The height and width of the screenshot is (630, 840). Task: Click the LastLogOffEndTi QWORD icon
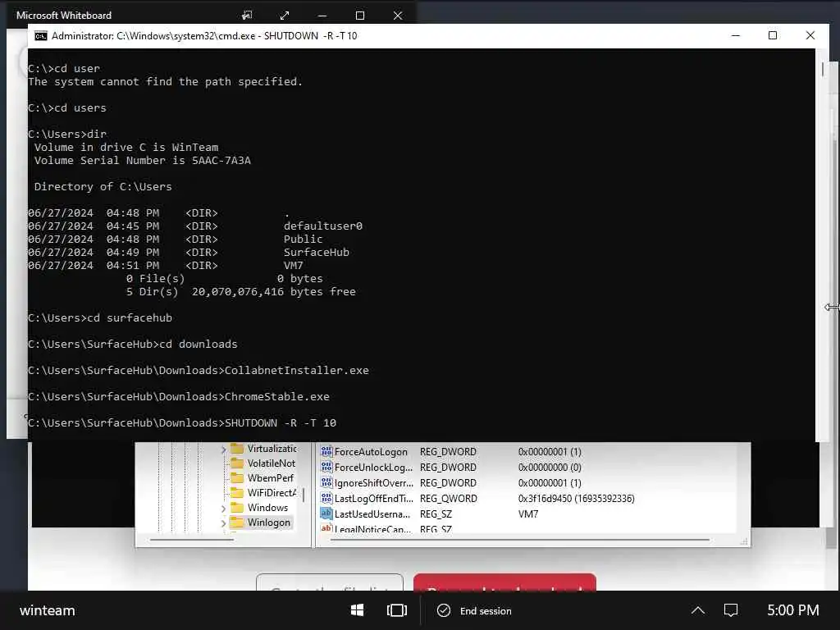point(326,498)
